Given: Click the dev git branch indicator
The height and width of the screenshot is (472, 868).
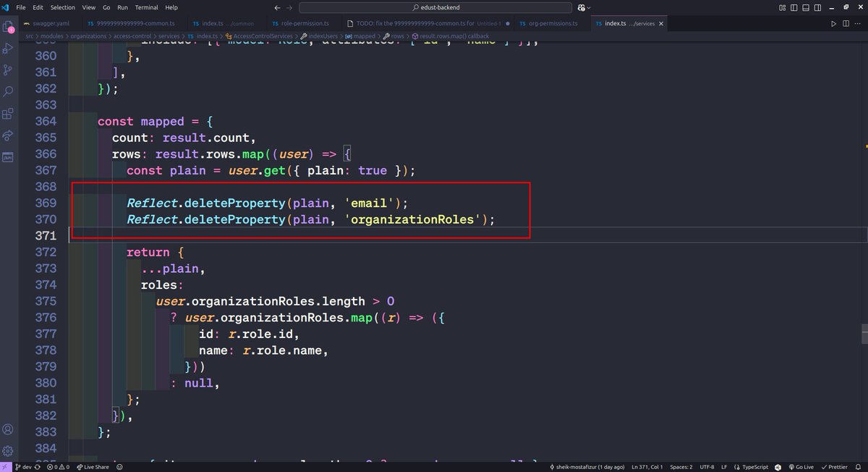Looking at the screenshot, I should pyautogui.click(x=25, y=467).
